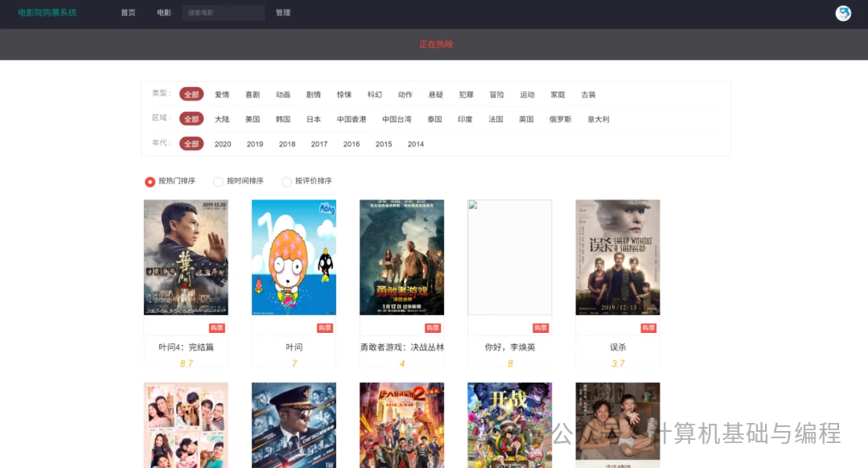Click the 电影院购票系统 site logo

(47, 13)
